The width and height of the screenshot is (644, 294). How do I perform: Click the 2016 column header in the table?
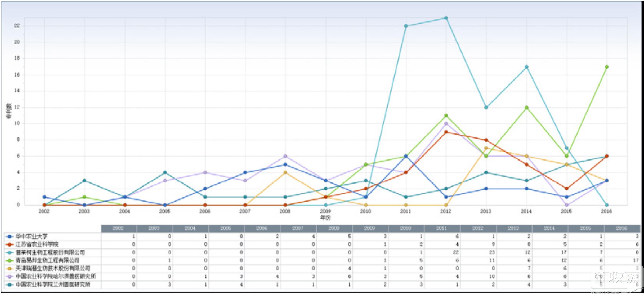click(621, 228)
